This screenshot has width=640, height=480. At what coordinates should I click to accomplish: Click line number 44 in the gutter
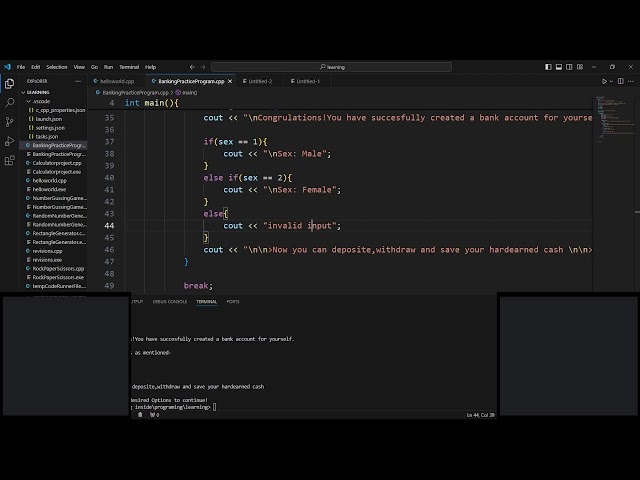(109, 226)
